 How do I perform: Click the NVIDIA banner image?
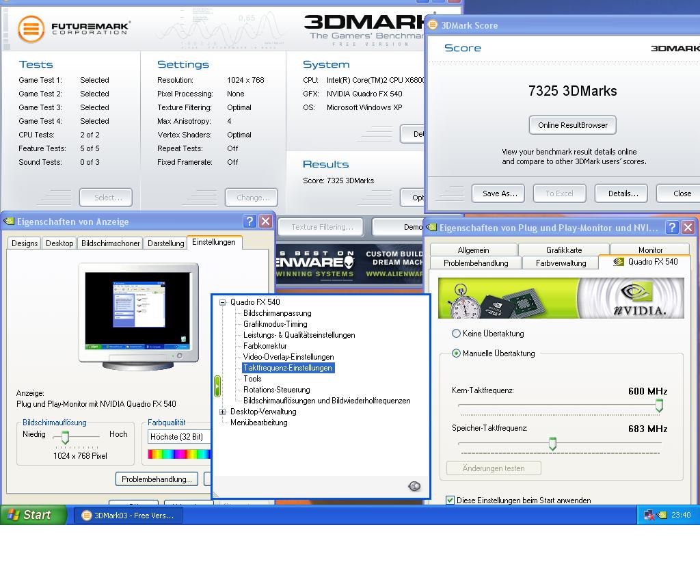[x=561, y=298]
